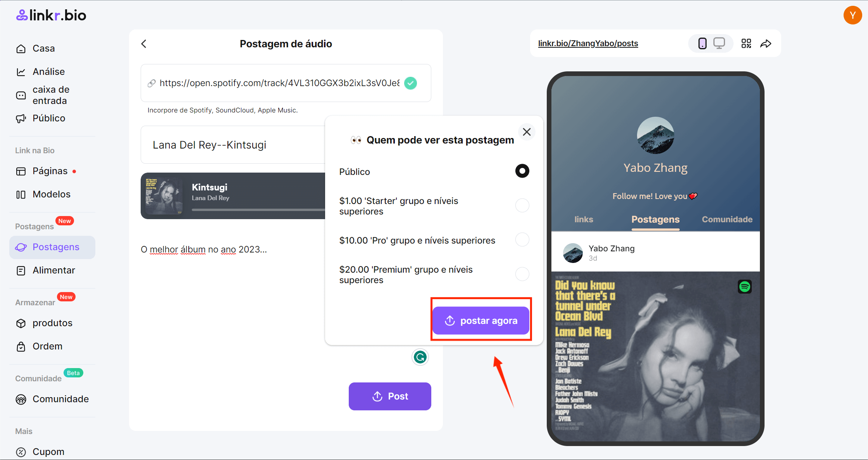Open the 'Postagens' section in sidebar

click(56, 247)
